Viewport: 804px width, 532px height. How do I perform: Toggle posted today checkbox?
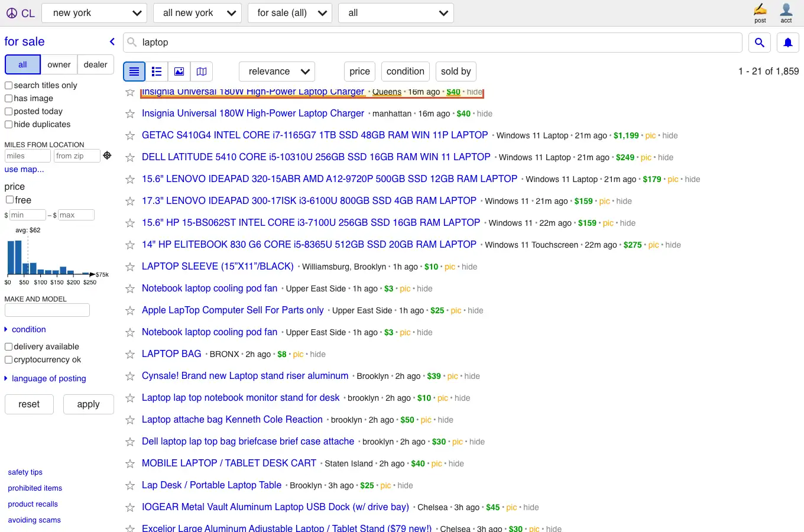(x=9, y=112)
